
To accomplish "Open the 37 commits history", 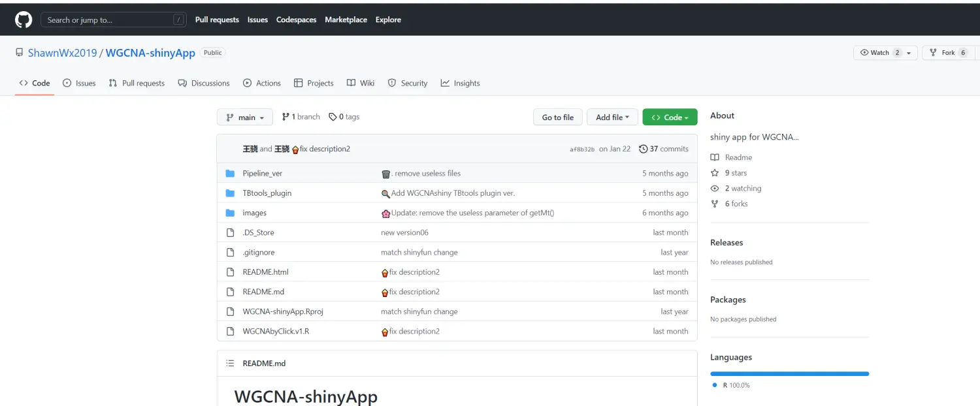I will tap(664, 149).
